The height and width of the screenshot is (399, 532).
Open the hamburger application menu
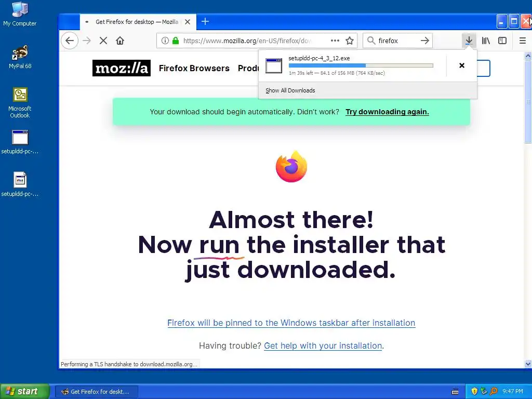[523, 41]
